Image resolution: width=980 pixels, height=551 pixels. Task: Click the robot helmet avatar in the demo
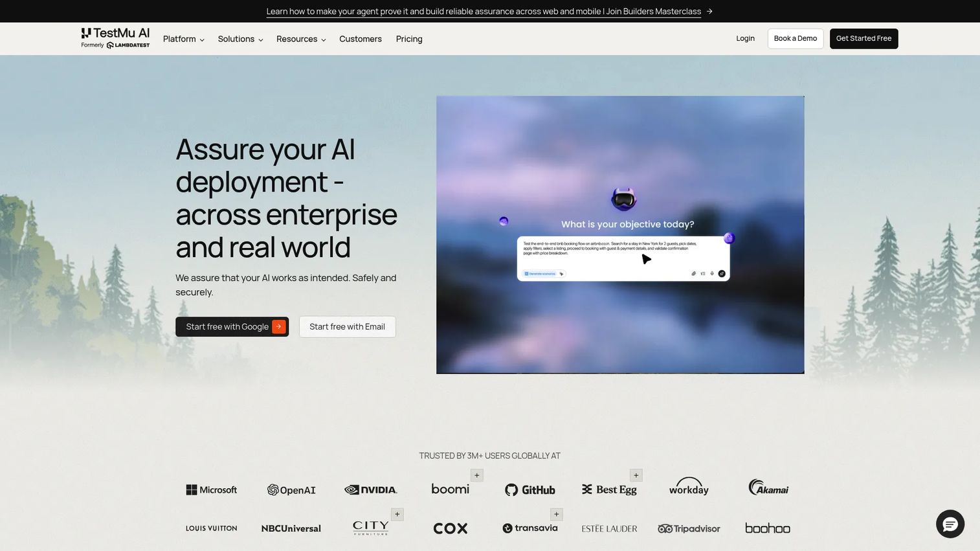pos(623,199)
